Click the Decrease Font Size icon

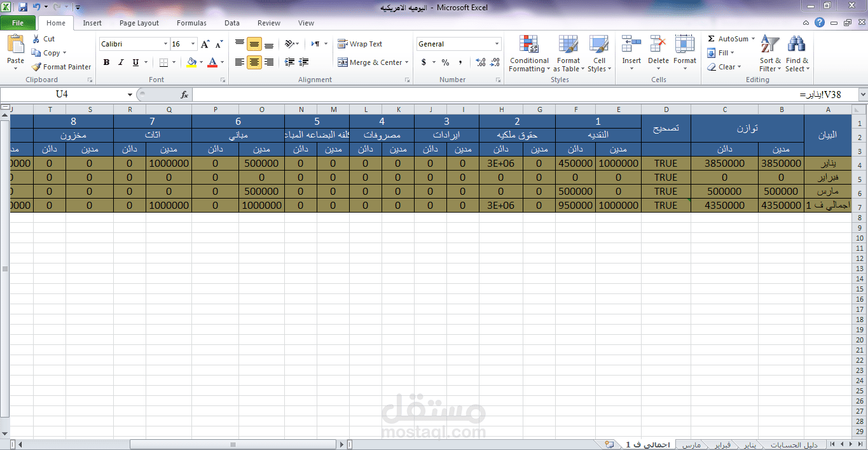pos(219,44)
